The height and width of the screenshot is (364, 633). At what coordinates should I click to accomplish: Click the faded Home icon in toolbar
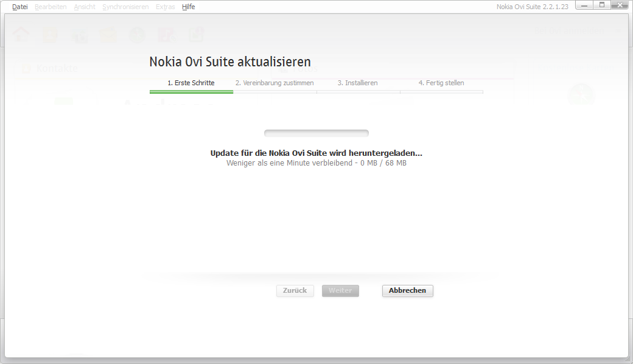21,35
